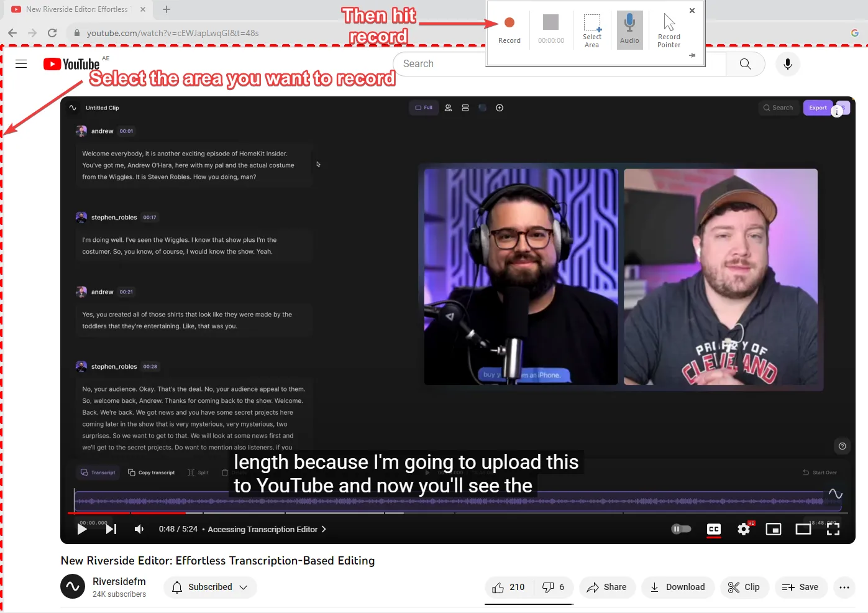The image size is (868, 613).
Task: Toggle Record Pointer option
Action: pyautogui.click(x=669, y=30)
